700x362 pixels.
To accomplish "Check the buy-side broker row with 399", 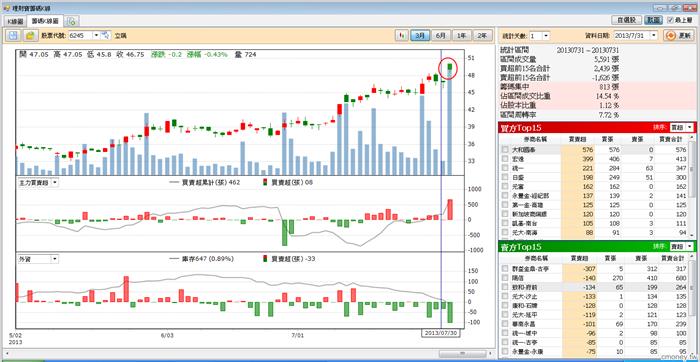I will [x=505, y=158].
